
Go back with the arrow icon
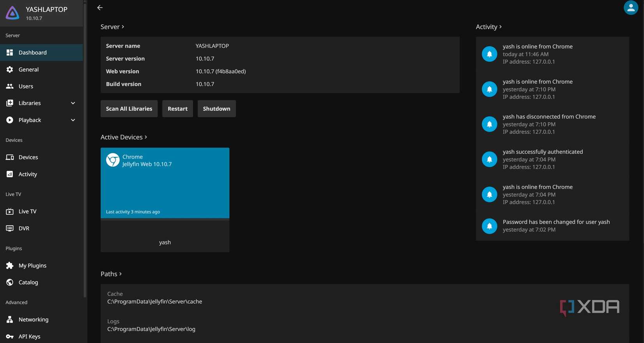pyautogui.click(x=100, y=7)
